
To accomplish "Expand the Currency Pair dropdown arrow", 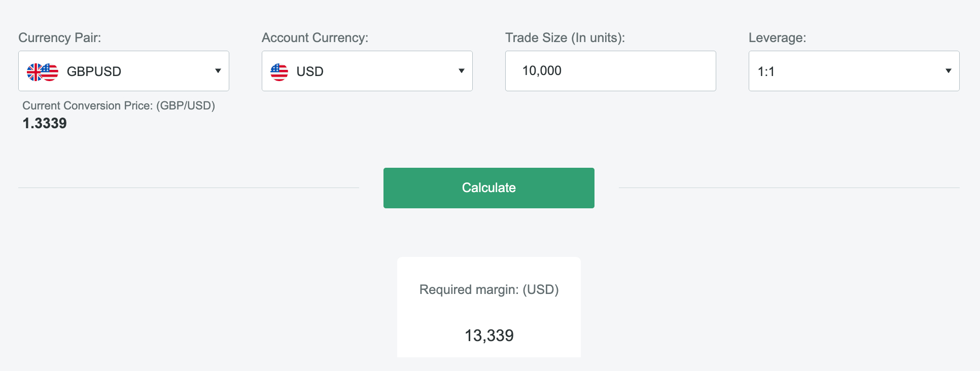I will point(218,71).
